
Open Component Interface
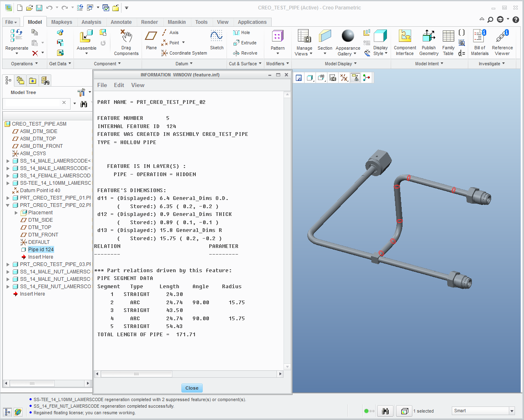[405, 42]
